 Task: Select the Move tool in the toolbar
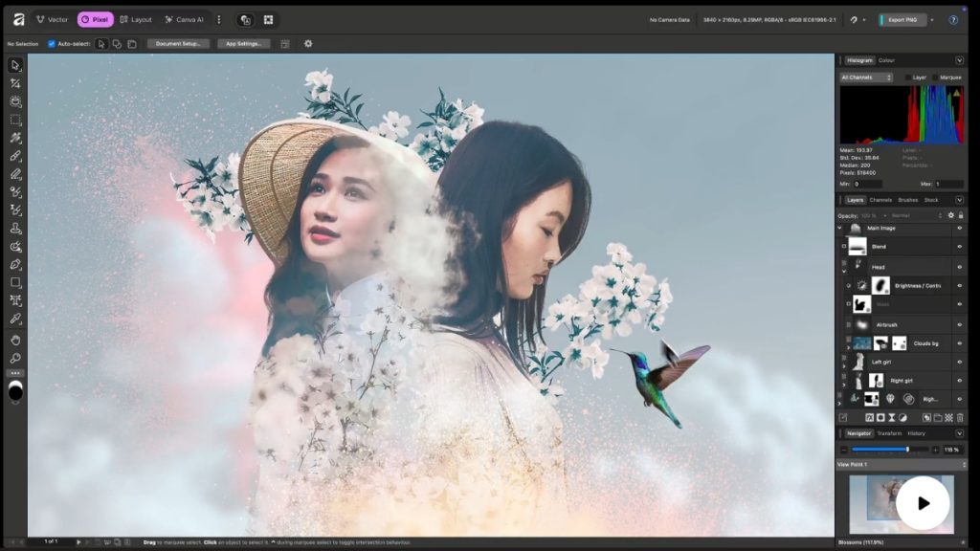pos(15,65)
